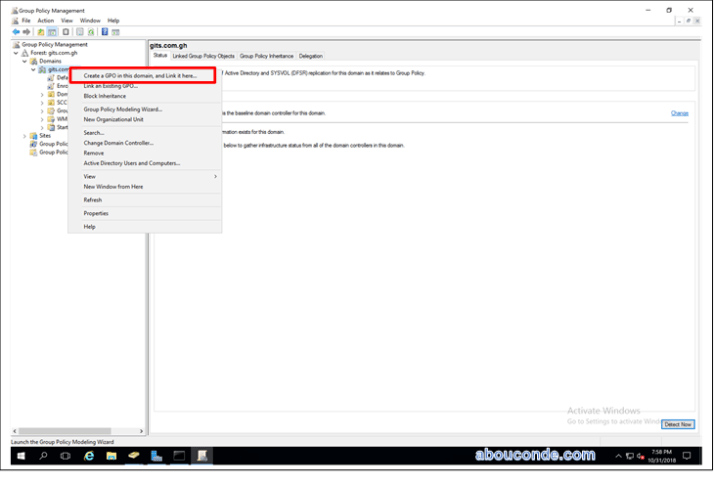
Task: Collapse the Forest: gits.com.gh node
Action: pos(16,53)
